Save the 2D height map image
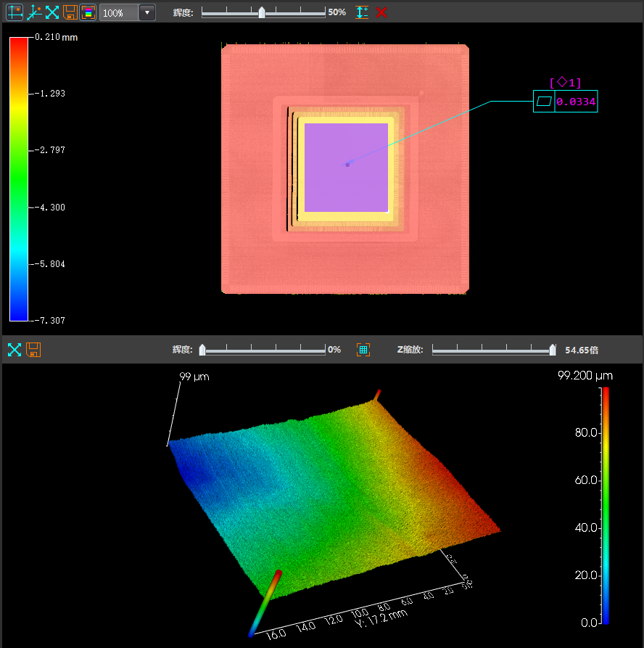The width and height of the screenshot is (644, 648). click(70, 12)
